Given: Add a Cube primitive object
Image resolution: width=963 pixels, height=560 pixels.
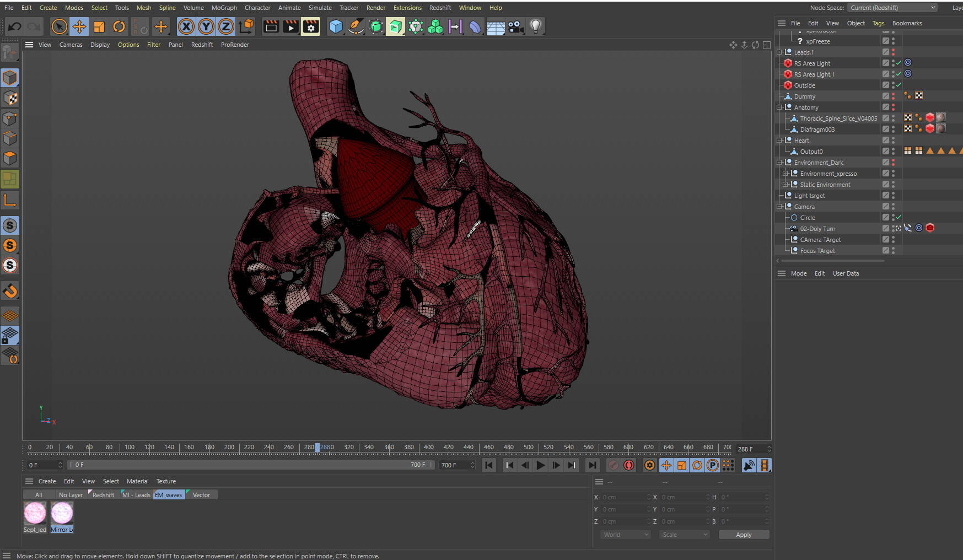Looking at the screenshot, I should pyautogui.click(x=336, y=26).
